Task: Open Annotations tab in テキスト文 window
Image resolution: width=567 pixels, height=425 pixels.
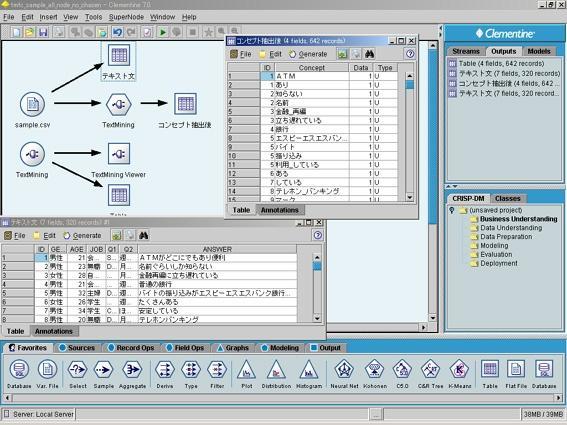Action: (x=54, y=331)
